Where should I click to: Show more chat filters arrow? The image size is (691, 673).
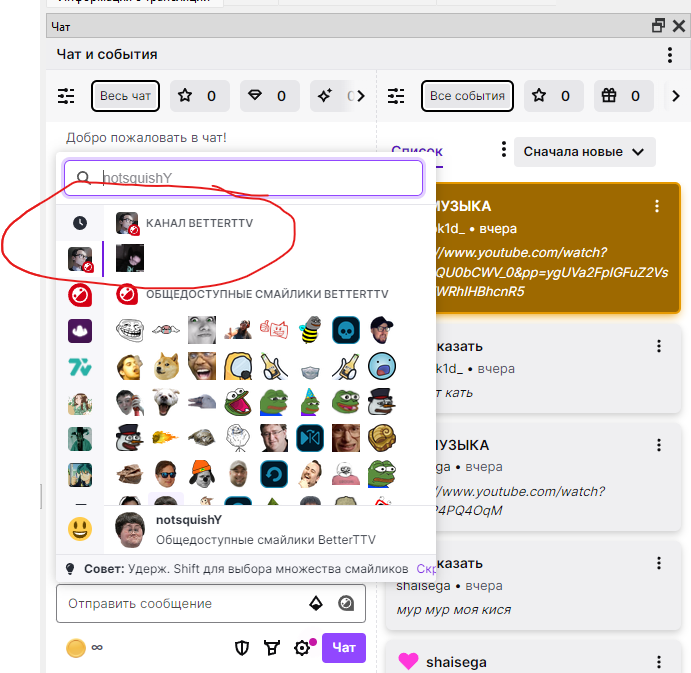point(361,96)
